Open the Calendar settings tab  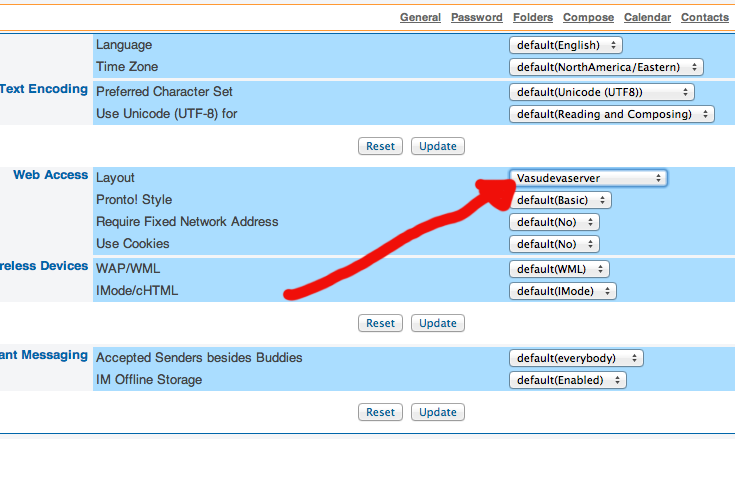647,17
